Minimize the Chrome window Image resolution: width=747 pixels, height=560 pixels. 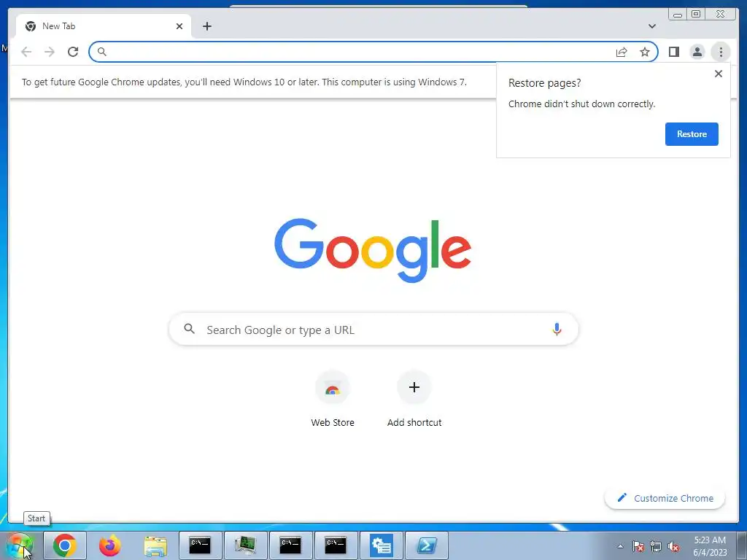[677, 15]
